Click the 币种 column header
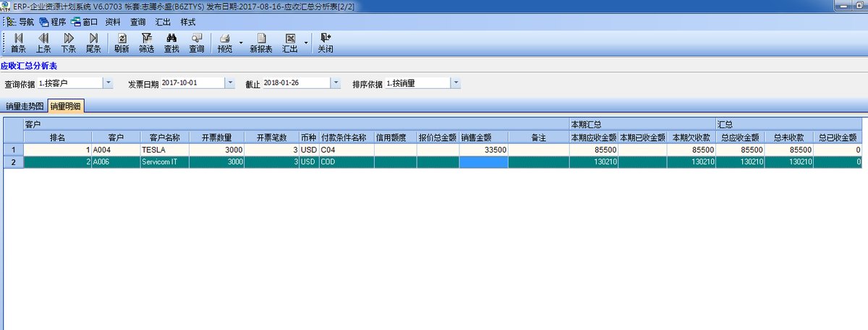 309,137
